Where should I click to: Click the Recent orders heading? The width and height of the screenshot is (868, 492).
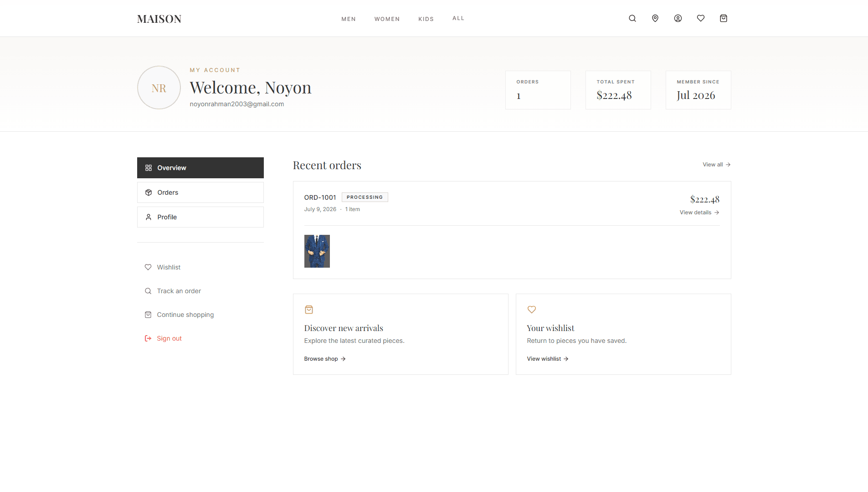(x=327, y=165)
